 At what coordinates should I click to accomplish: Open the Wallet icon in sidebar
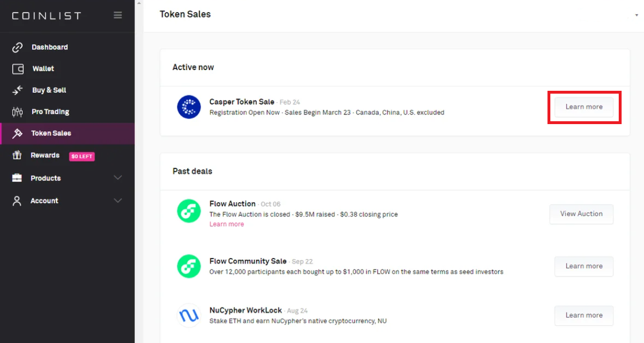pyautogui.click(x=18, y=69)
